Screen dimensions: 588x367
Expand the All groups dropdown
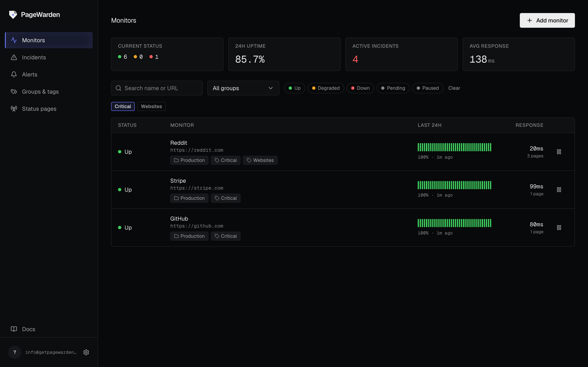(243, 88)
